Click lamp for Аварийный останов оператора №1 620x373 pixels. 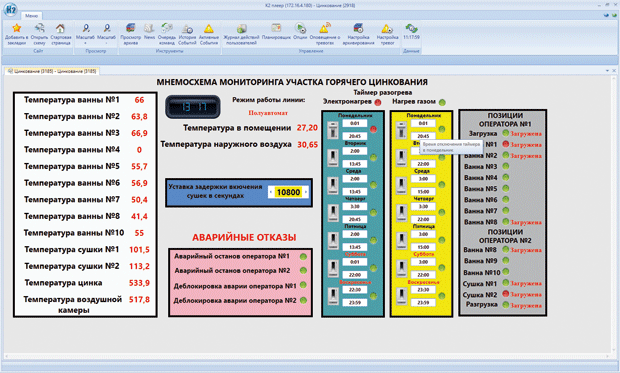point(303,256)
